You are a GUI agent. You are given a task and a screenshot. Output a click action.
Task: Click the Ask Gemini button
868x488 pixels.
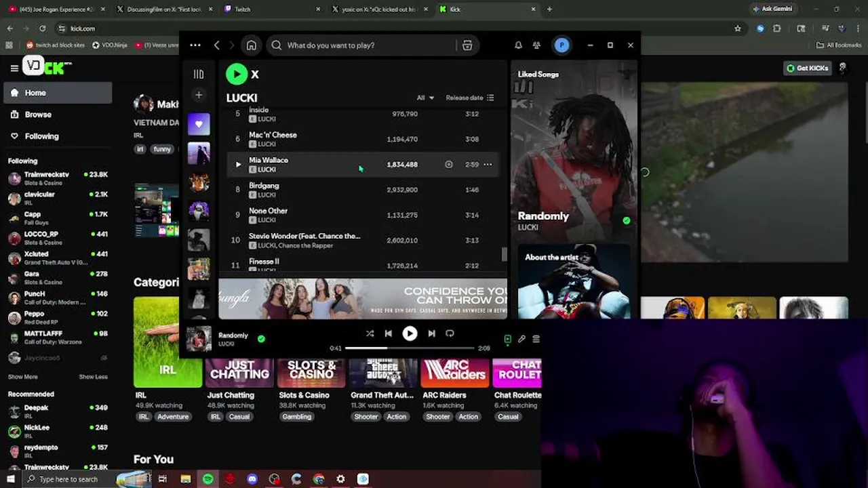772,9
